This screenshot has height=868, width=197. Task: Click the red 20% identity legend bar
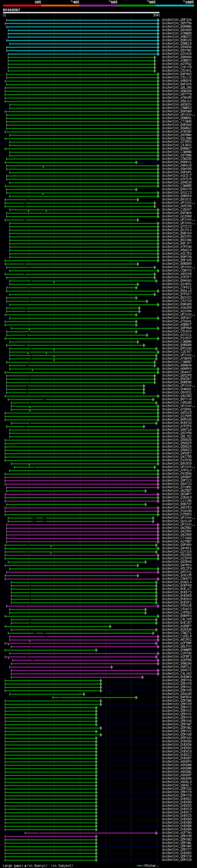[22, 6]
